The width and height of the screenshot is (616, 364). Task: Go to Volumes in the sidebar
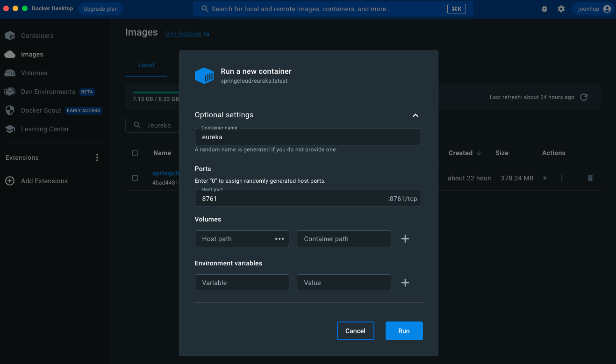click(34, 73)
